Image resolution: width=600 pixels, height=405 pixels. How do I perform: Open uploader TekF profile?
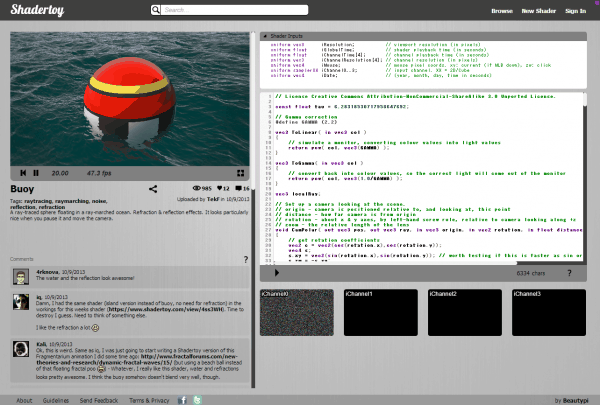(213, 199)
